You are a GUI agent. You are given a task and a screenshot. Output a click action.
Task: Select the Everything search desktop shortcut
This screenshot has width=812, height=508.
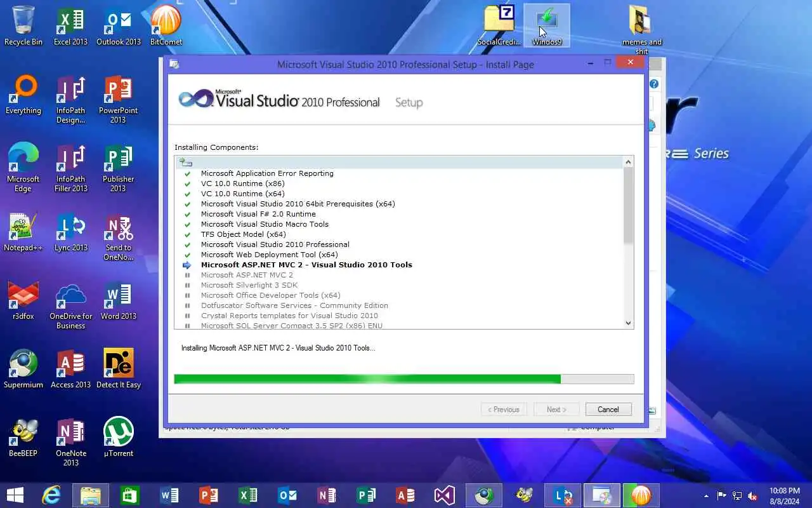coord(23,95)
